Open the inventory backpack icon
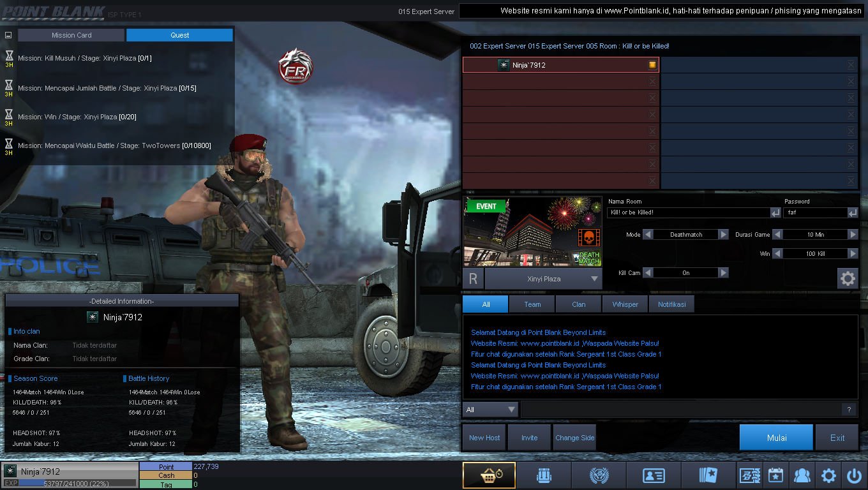 [544, 475]
